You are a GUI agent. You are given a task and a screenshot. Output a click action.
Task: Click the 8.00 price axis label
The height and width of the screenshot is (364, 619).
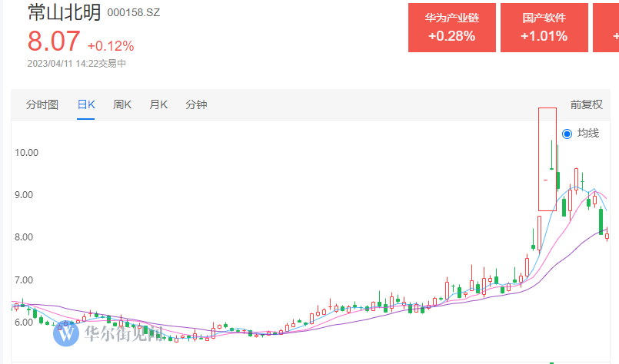click(x=24, y=237)
